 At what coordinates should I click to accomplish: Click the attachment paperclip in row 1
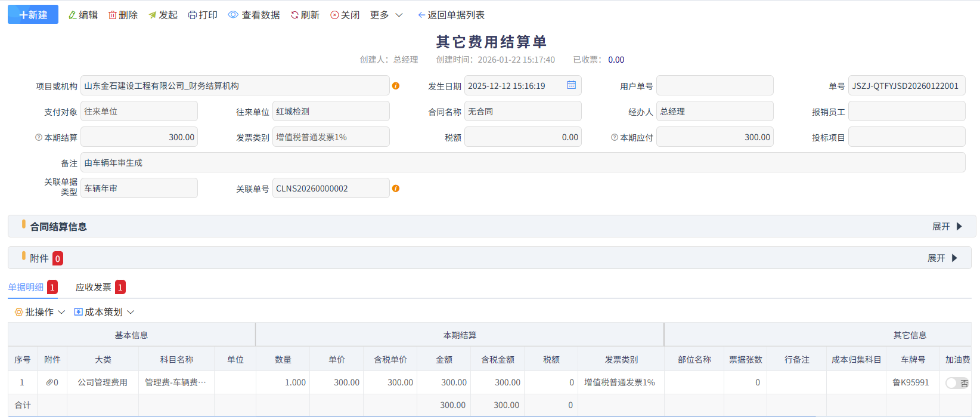(x=49, y=382)
